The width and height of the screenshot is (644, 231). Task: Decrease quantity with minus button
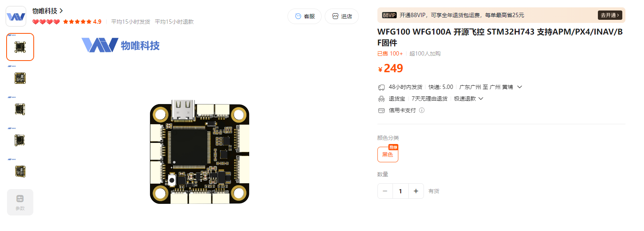pos(385,191)
